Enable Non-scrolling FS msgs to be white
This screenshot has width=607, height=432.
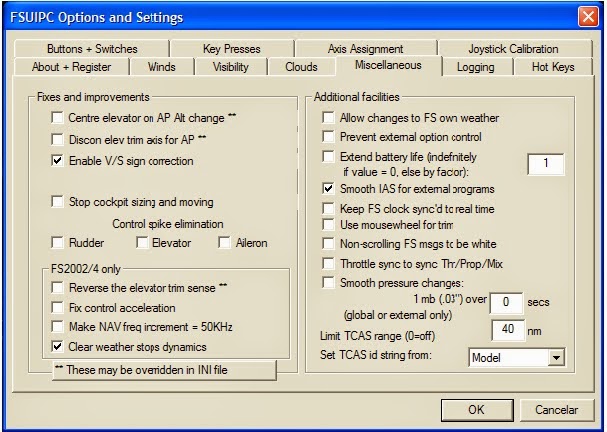coord(328,243)
